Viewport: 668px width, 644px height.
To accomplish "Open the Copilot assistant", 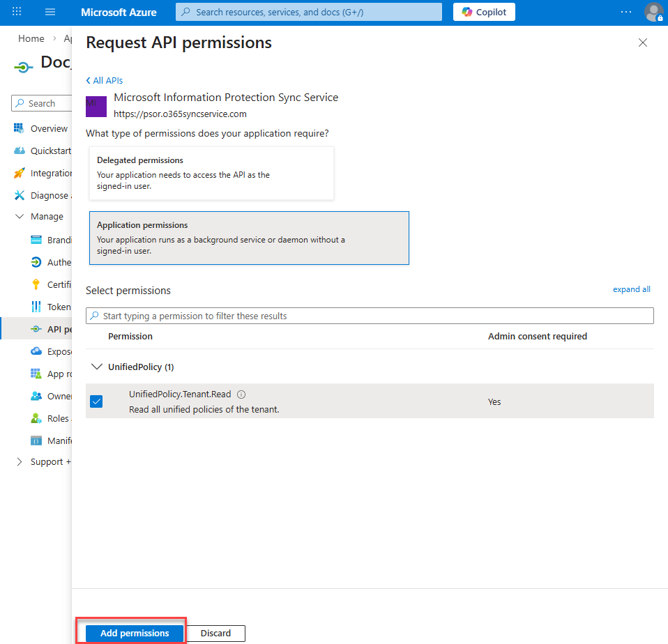I will coord(484,12).
